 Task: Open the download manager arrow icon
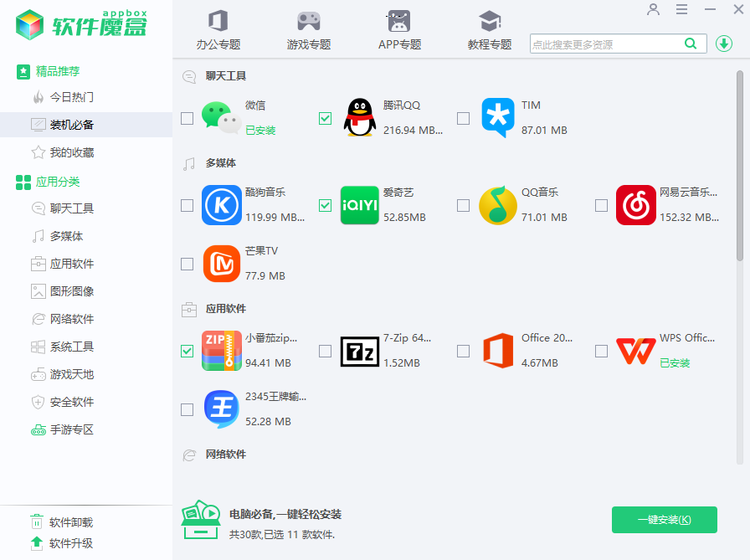click(723, 43)
